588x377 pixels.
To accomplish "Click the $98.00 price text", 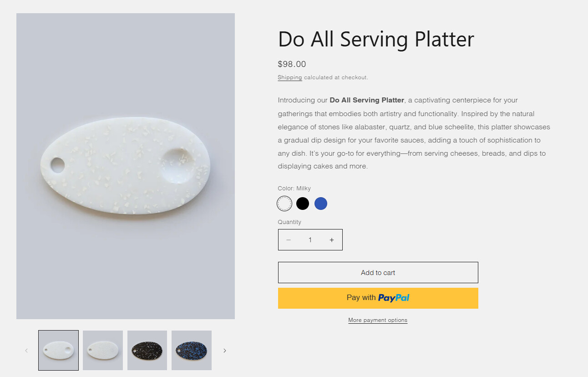I will click(x=292, y=64).
